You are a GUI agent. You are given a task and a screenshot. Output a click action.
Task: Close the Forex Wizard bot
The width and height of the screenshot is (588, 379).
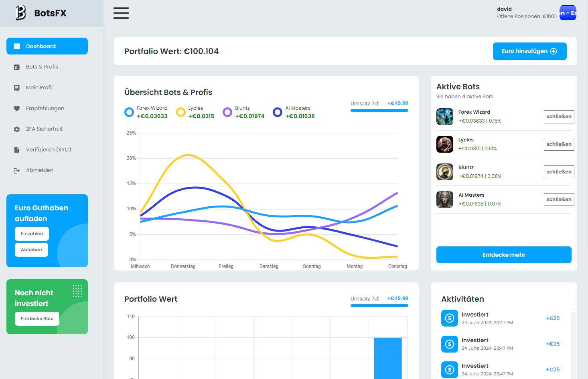559,117
